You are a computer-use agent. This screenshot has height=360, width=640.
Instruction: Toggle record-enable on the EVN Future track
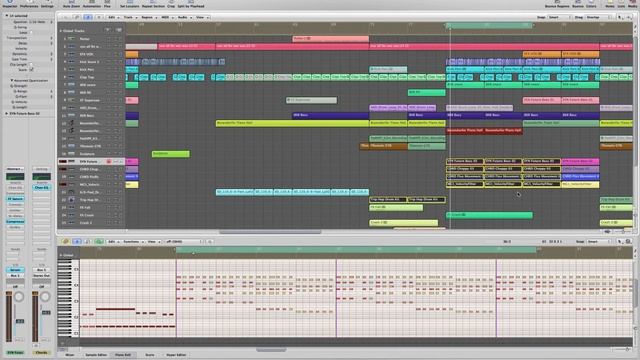109,162
